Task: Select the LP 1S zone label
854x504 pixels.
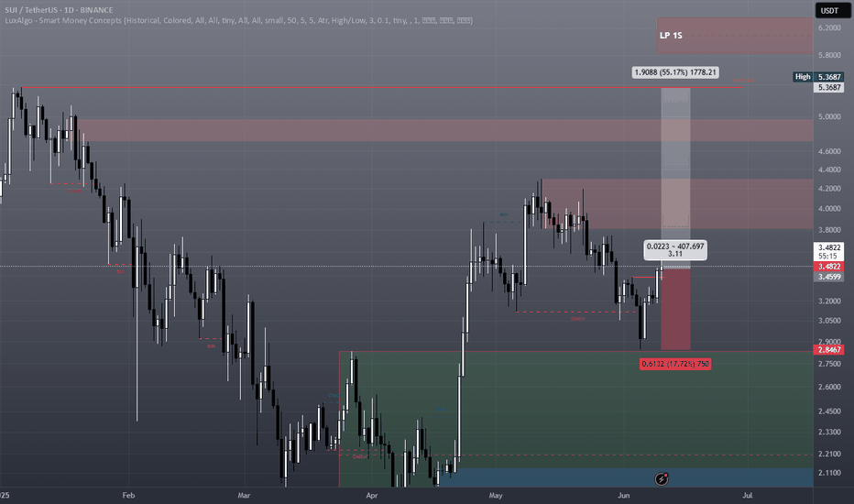Action: click(x=671, y=36)
